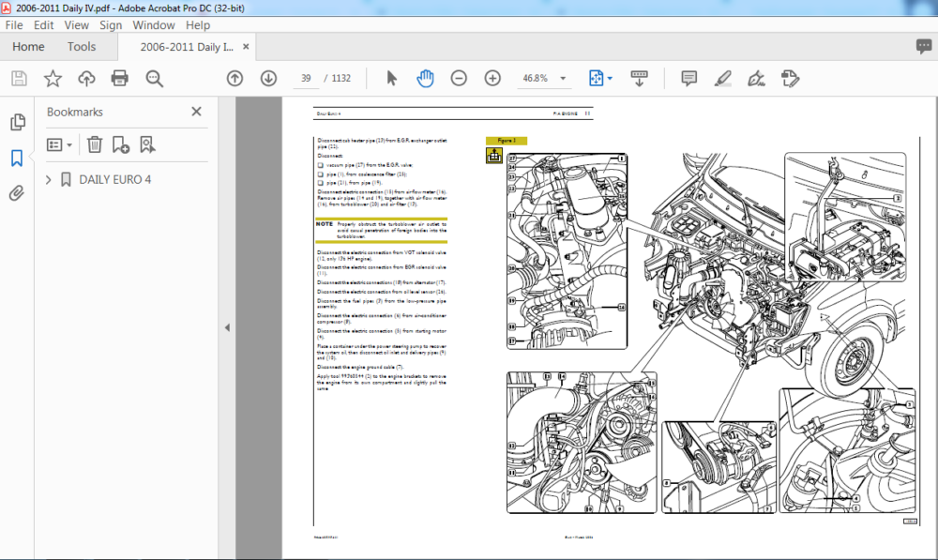Click the scrolling mode icon

coord(639,79)
